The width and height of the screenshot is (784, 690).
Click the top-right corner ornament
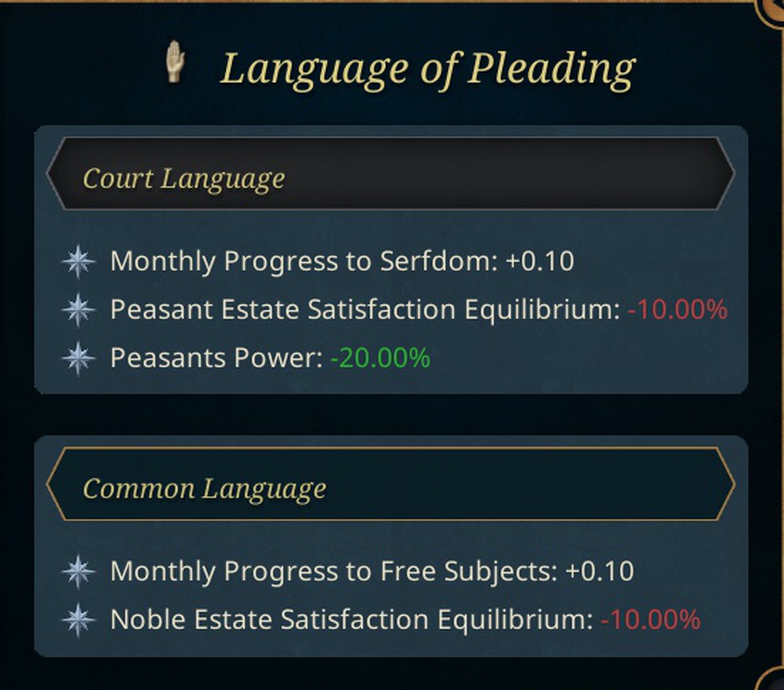click(773, 10)
